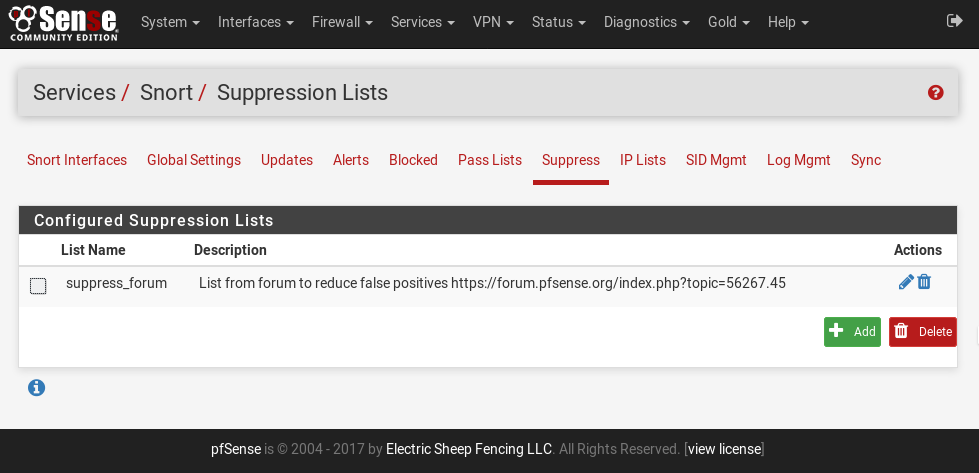Click the Snort breadcrumb link

click(166, 93)
